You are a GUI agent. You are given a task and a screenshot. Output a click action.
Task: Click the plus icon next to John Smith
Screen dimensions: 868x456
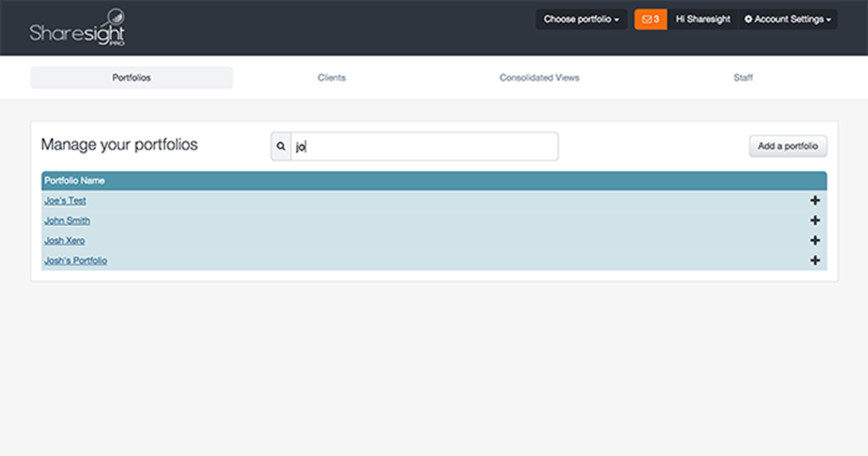(x=815, y=220)
